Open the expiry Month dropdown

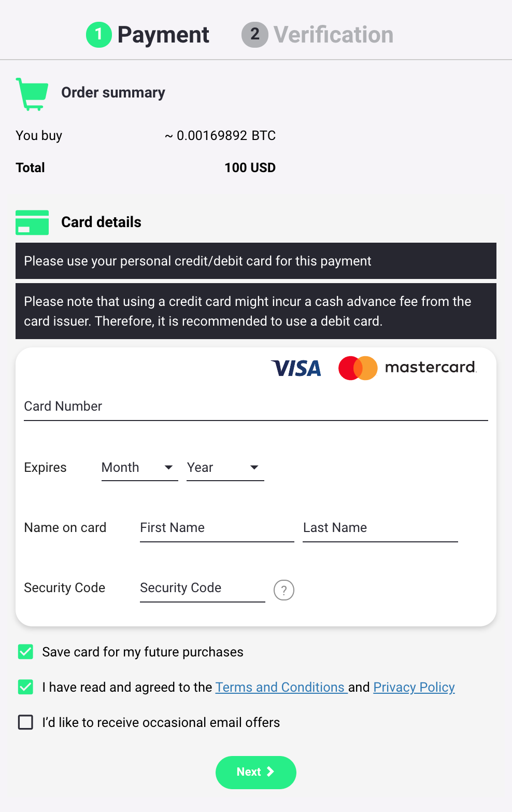click(139, 468)
